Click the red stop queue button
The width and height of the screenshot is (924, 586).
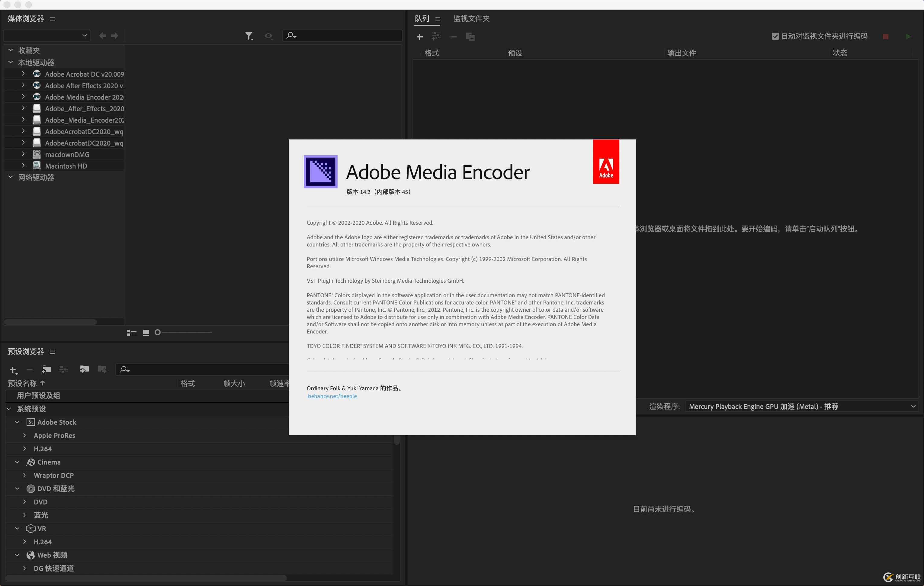[x=885, y=37]
